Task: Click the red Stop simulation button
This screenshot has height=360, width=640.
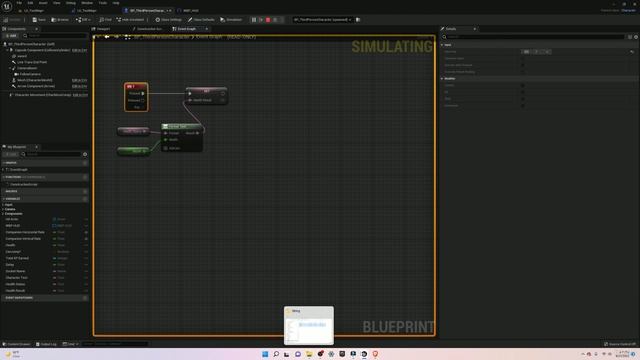Action: point(268,20)
